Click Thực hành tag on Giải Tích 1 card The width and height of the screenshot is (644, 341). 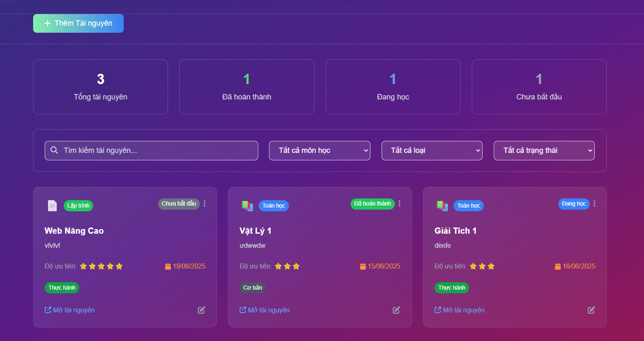pos(452,288)
